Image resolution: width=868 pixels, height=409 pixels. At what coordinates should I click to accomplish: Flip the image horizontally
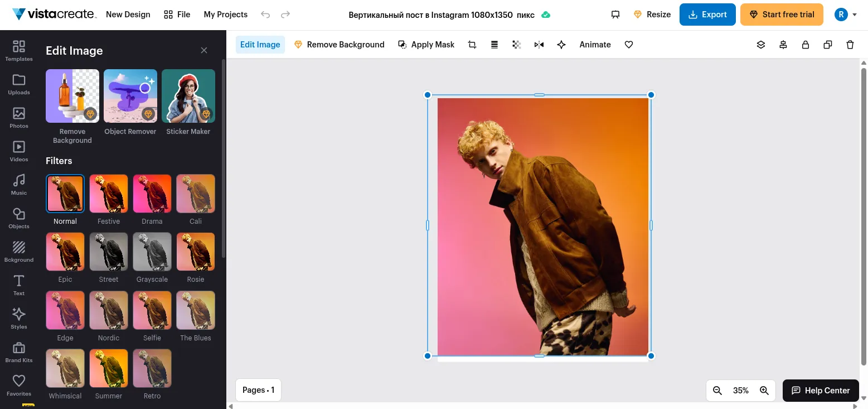pyautogui.click(x=539, y=44)
